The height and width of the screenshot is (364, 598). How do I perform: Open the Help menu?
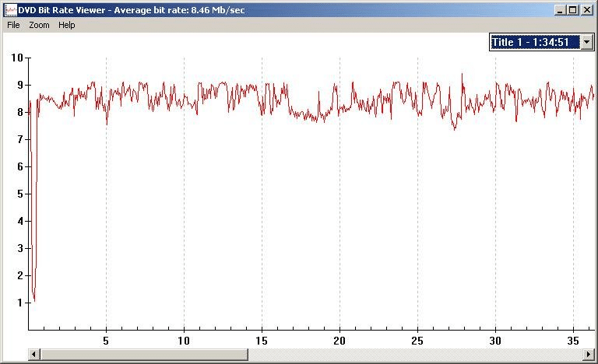tap(66, 25)
